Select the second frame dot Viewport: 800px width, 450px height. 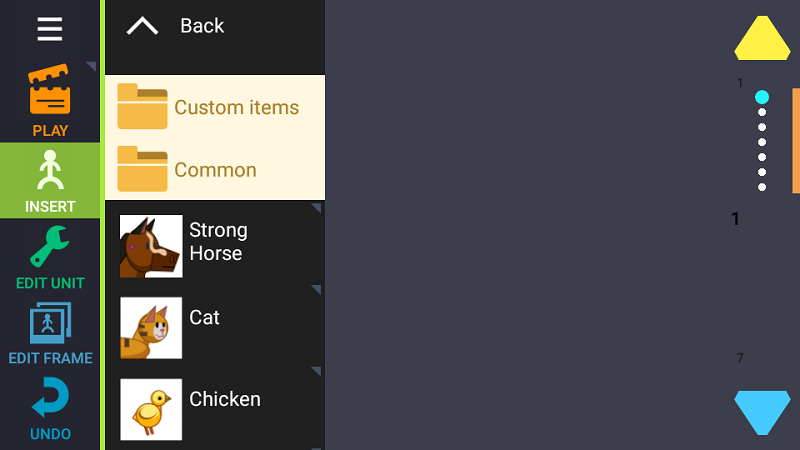(x=762, y=112)
